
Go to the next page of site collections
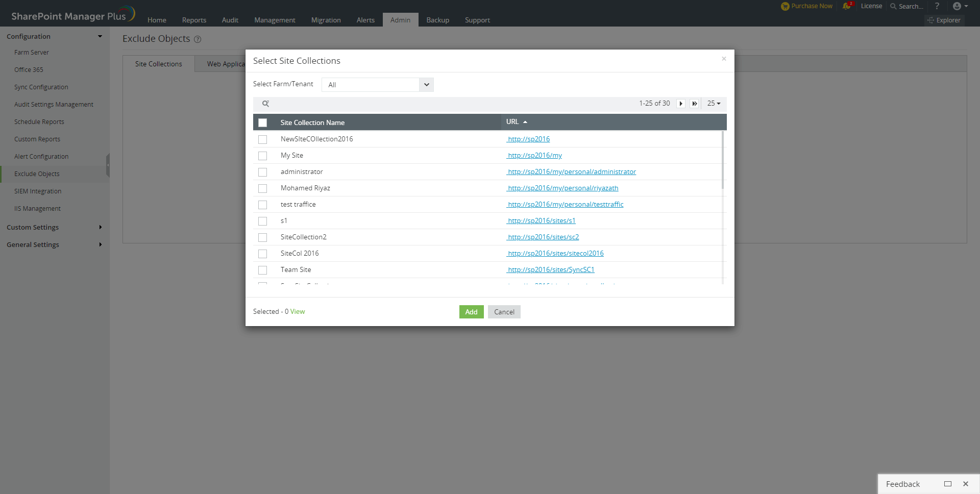(x=681, y=104)
